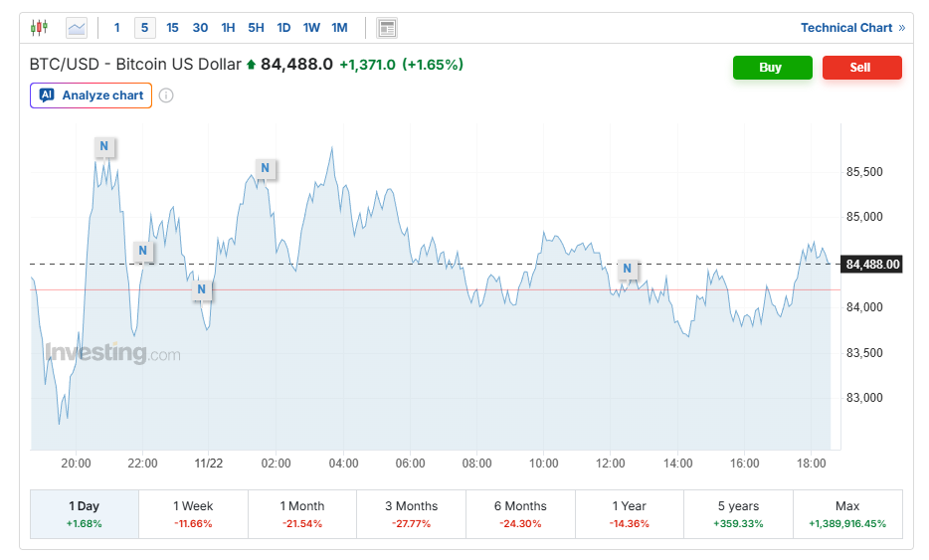929x560 pixels.
Task: Open the news marker at the highest early peak
Action: (x=104, y=147)
